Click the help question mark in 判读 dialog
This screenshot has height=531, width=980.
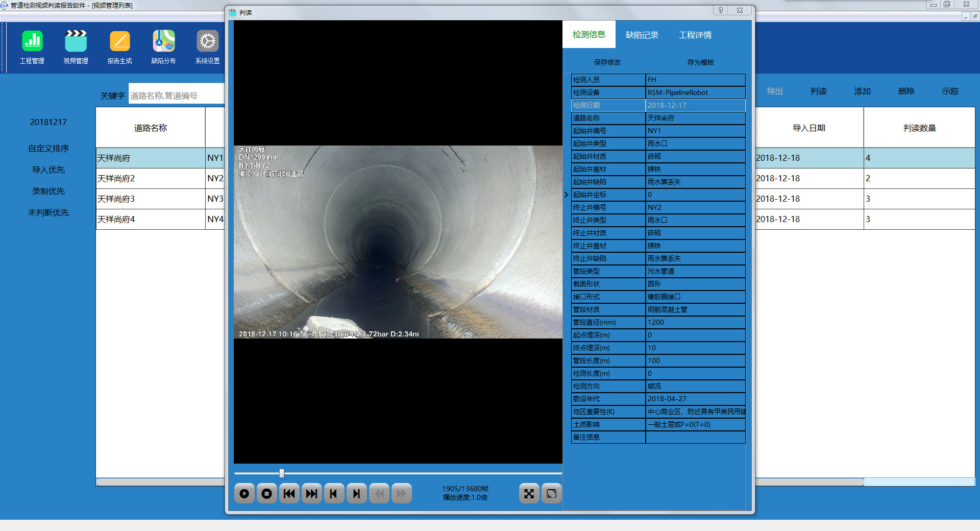(721, 11)
